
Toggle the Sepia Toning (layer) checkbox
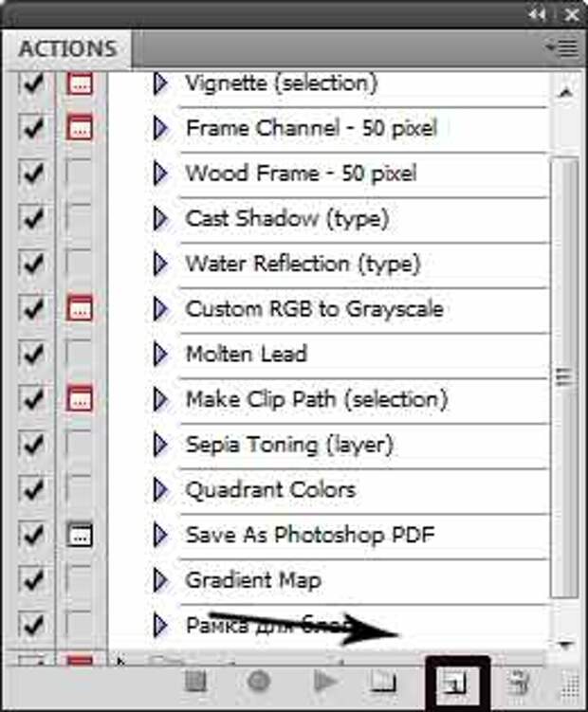point(32,445)
